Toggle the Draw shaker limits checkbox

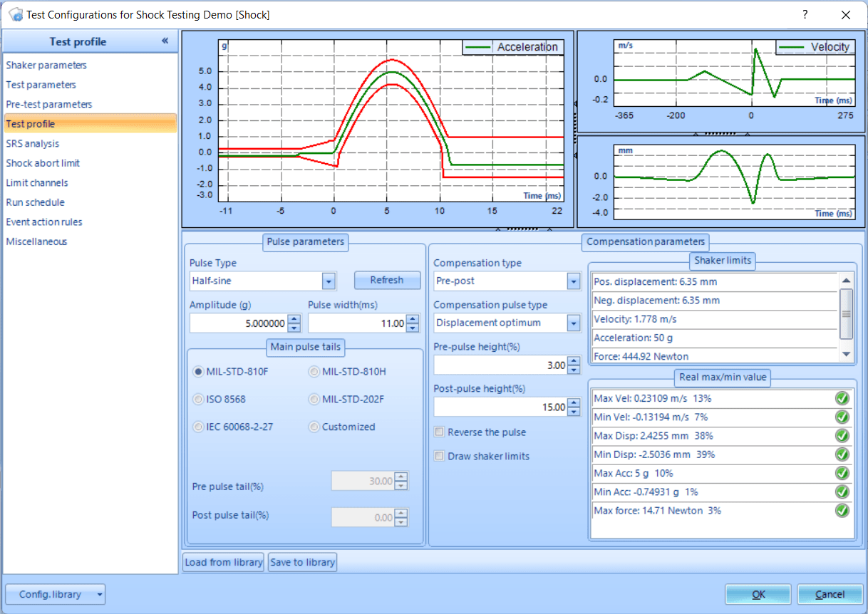440,456
